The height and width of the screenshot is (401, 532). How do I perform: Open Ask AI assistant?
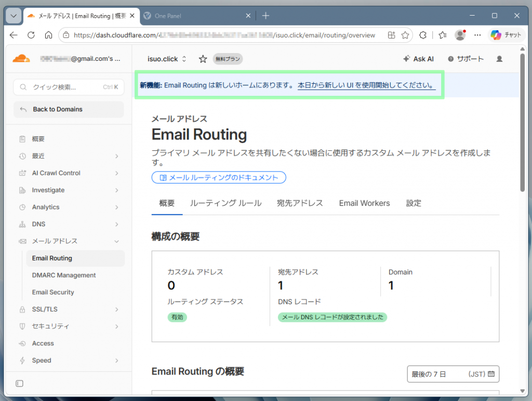click(418, 59)
